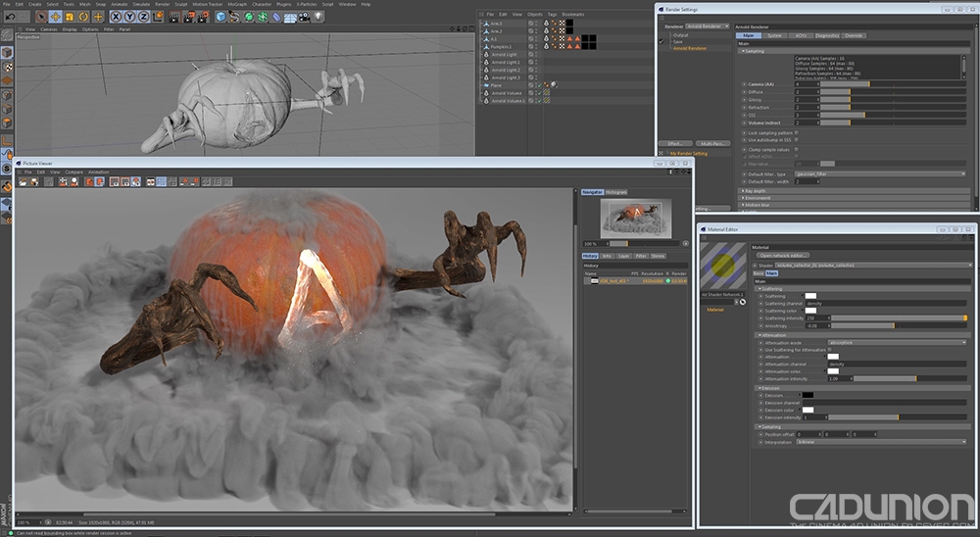
Task: Click the Multi-Pass... button
Action: [711, 144]
